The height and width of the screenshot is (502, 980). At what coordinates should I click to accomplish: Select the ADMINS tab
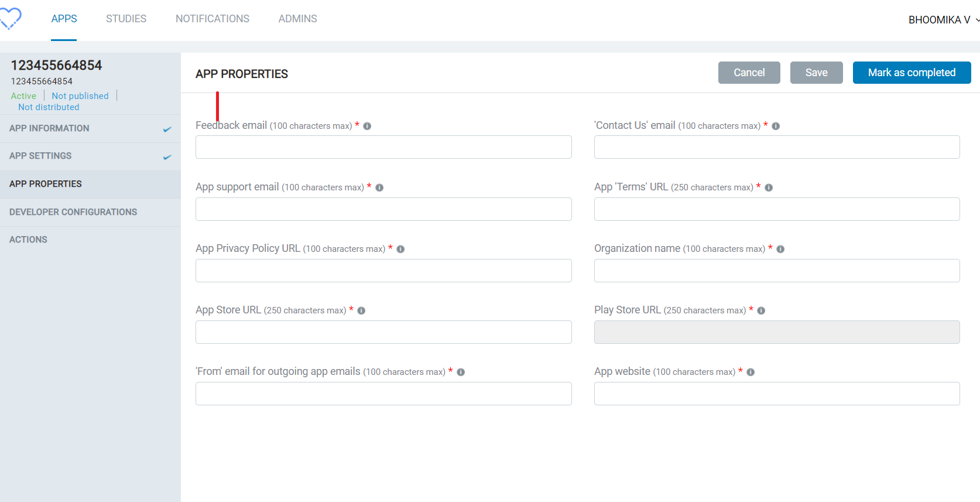click(x=297, y=19)
